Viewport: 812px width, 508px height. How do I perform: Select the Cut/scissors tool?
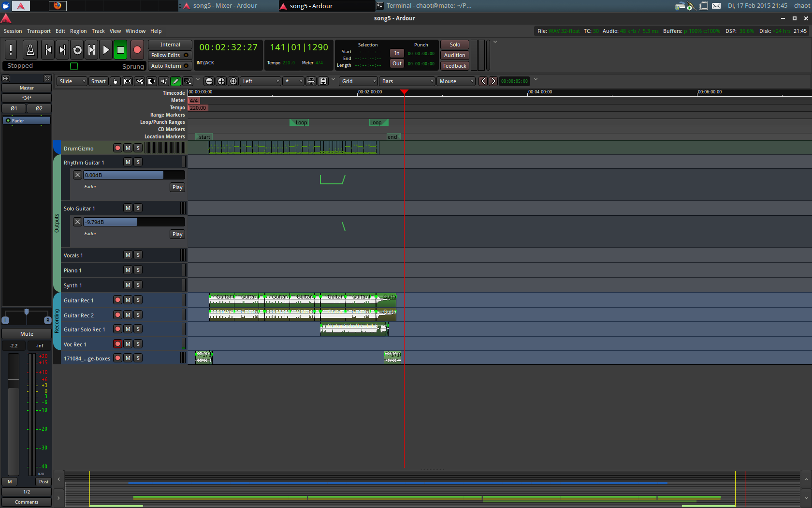(140, 81)
